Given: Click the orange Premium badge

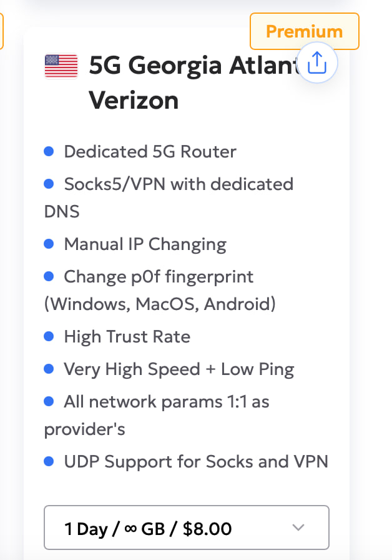Looking at the screenshot, I should [x=304, y=31].
